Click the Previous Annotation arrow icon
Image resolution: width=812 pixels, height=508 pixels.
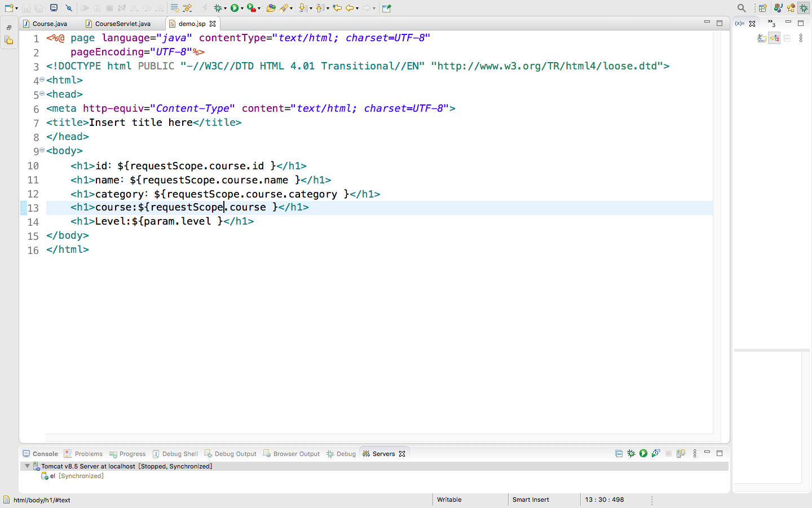point(319,8)
